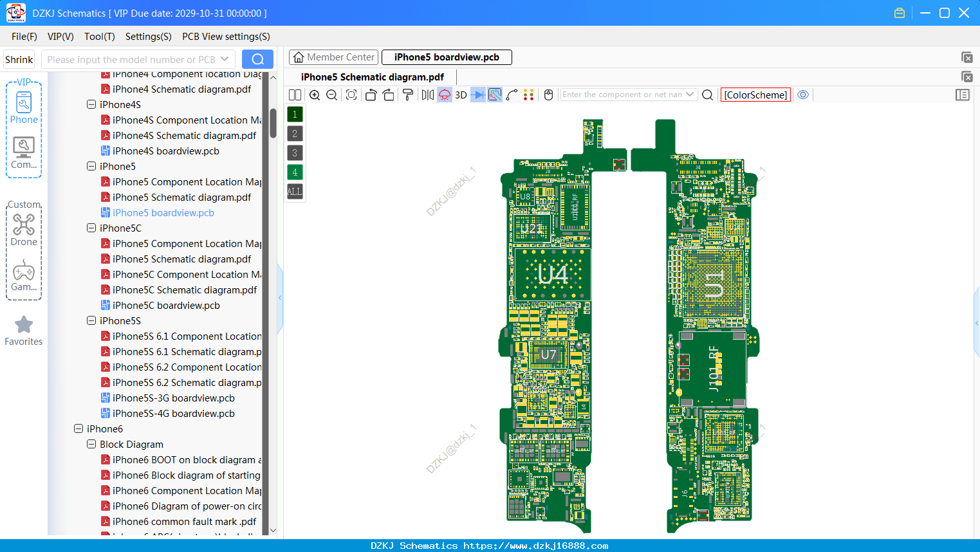Search for the entered component or net
Screen dimensions: 980x552
(707, 95)
